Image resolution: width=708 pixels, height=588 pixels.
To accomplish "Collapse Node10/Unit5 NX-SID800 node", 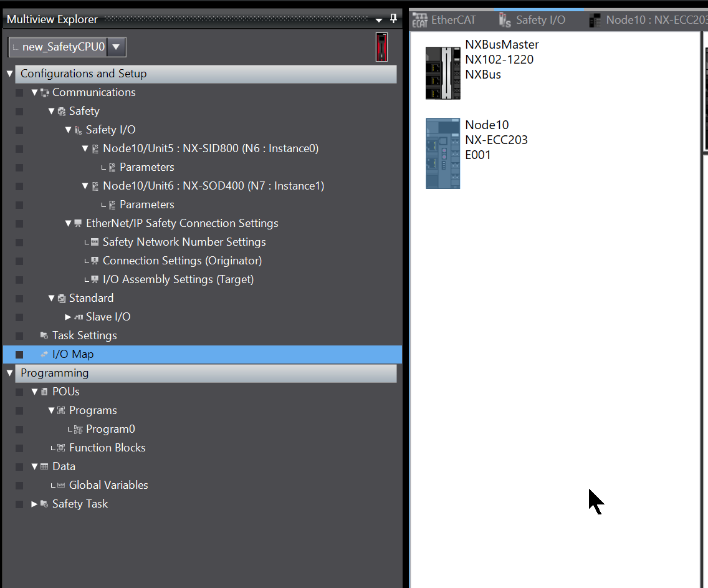I will point(85,148).
